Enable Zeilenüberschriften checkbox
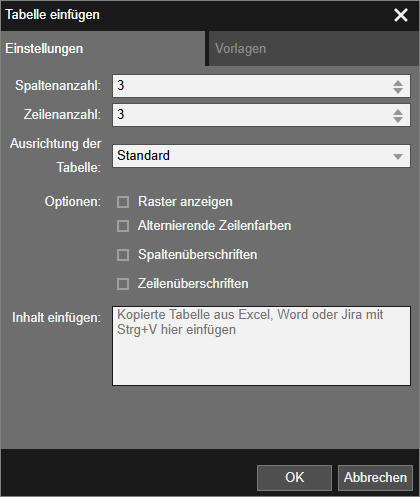 pos(123,284)
